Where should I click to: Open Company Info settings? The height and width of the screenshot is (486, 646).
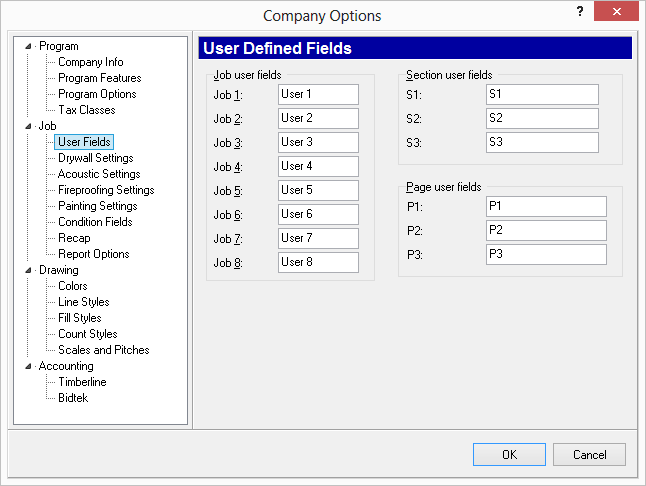91,62
